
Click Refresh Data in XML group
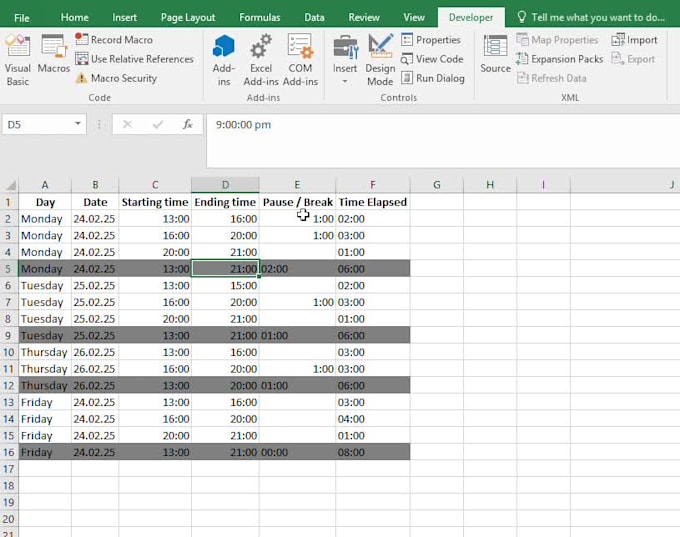click(551, 78)
